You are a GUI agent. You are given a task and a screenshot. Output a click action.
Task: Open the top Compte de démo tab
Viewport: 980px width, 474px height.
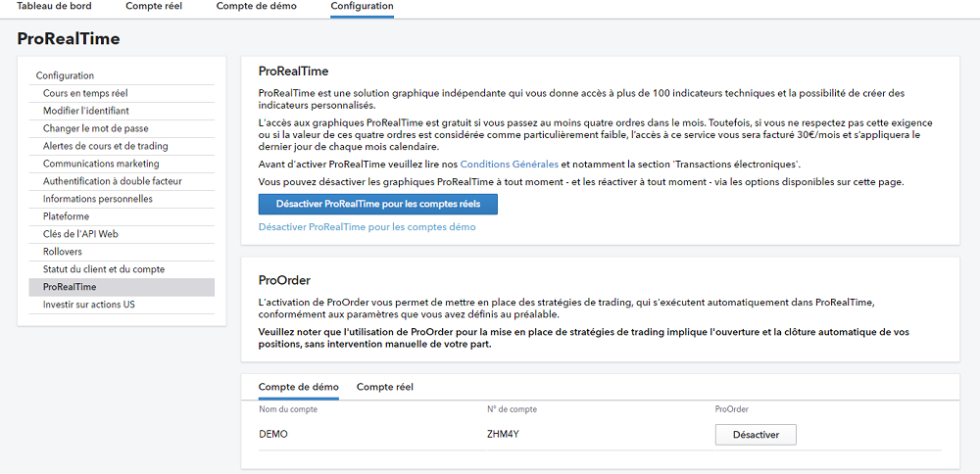(x=256, y=7)
